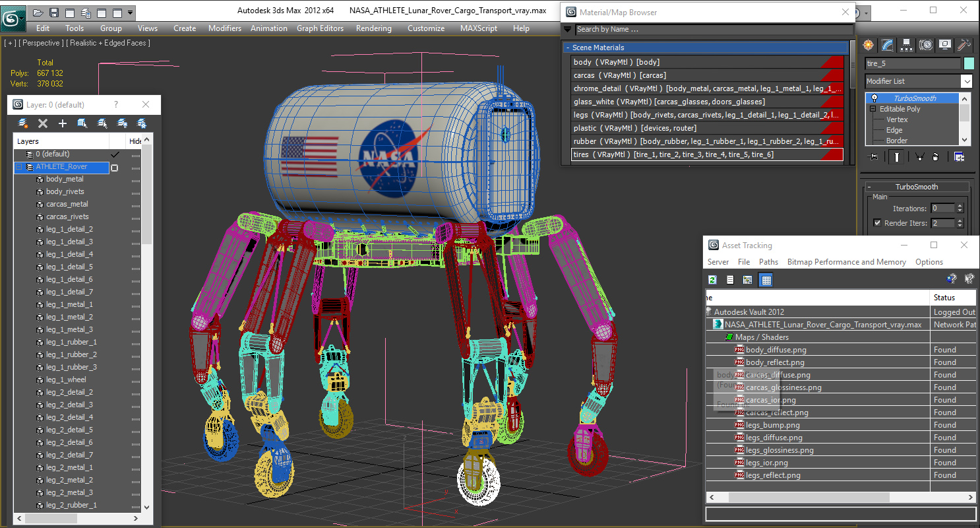
Task: Click the tire_5 object color swatch
Action: pos(969,63)
